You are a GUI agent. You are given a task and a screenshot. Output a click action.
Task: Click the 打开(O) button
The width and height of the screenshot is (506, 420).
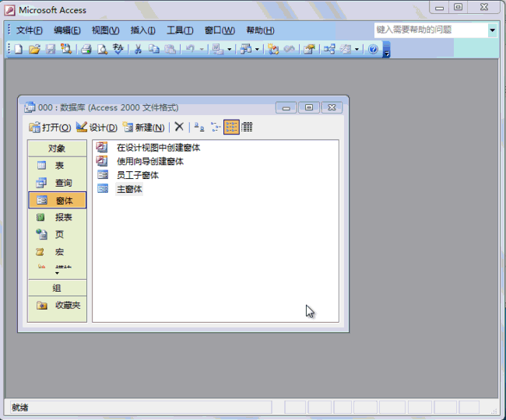50,128
